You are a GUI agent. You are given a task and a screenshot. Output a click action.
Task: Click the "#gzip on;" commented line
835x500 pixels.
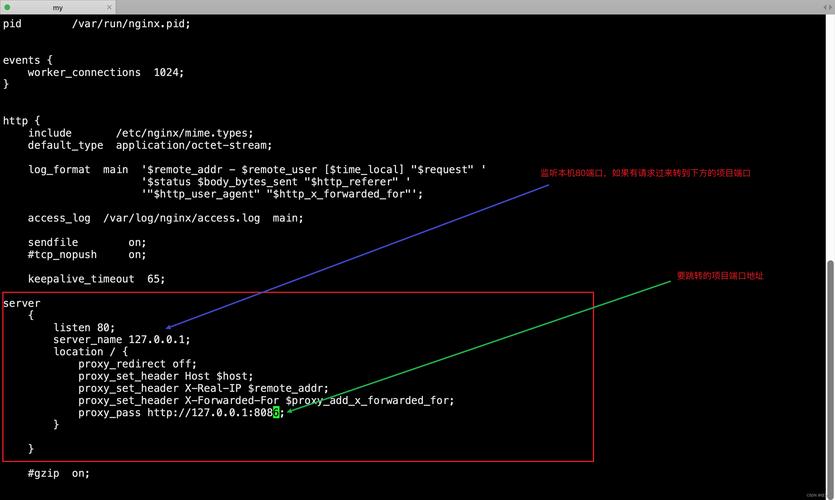59,473
